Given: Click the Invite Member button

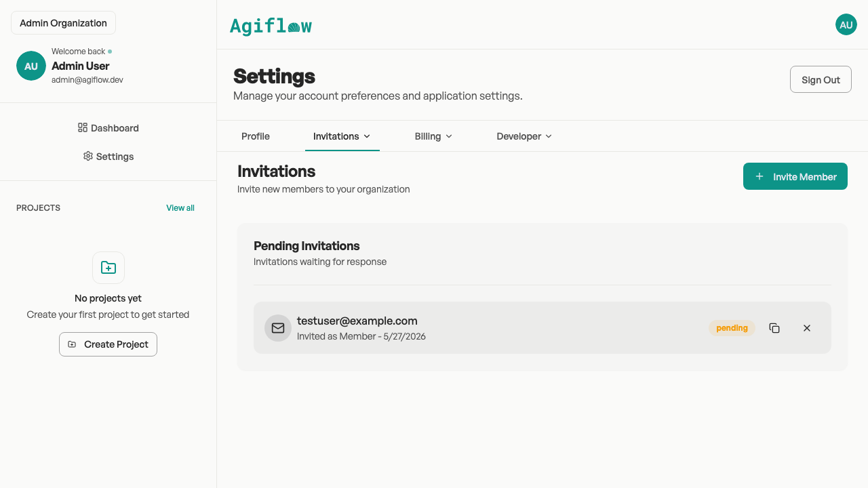Looking at the screenshot, I should (x=795, y=176).
